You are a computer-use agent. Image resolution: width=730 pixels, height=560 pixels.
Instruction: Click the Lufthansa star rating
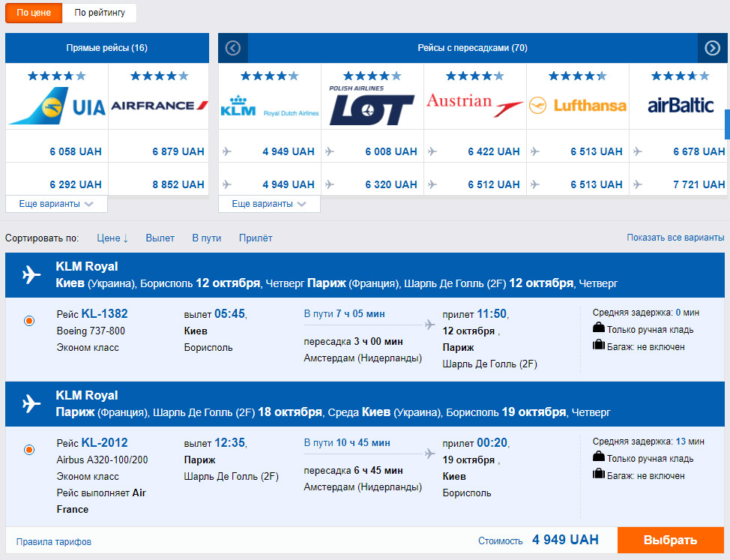578,76
